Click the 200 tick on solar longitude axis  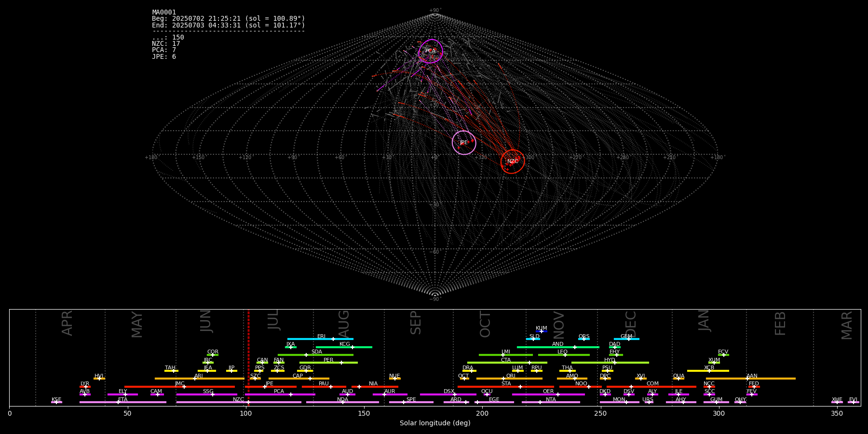(x=482, y=413)
